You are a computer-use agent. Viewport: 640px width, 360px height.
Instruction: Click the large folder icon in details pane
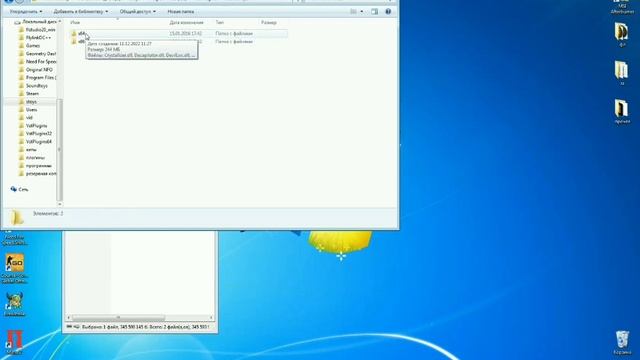coord(17,218)
